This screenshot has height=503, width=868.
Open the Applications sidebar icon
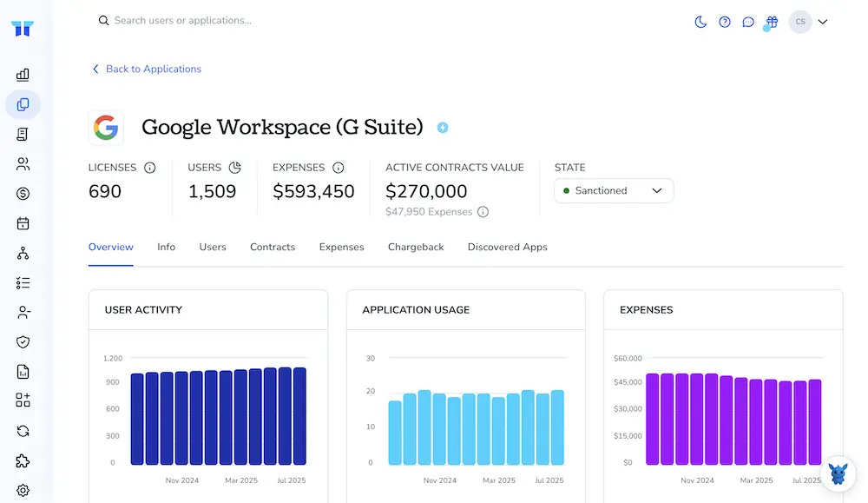click(x=23, y=104)
